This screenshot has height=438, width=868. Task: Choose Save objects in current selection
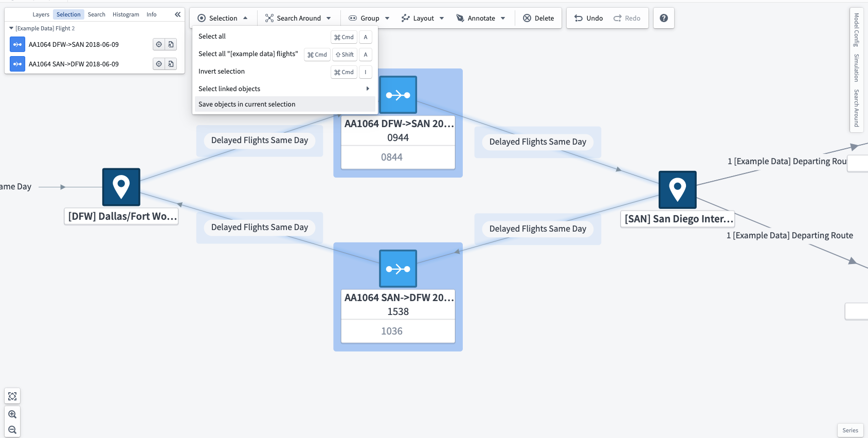(x=284, y=104)
